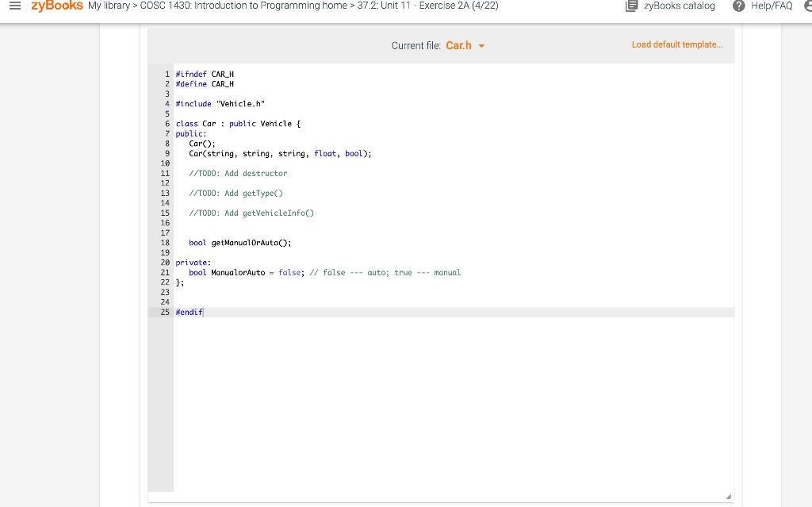Click the 'TODO: Add destructor' comment
Viewport: 812px width, 507px height.
point(238,173)
